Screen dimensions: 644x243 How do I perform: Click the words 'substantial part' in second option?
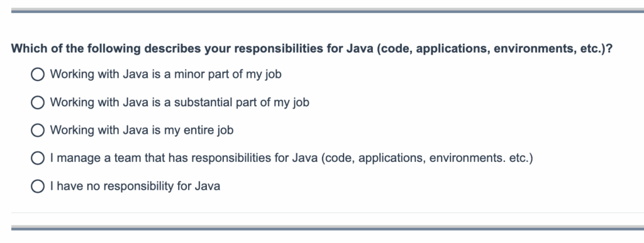[x=216, y=102]
